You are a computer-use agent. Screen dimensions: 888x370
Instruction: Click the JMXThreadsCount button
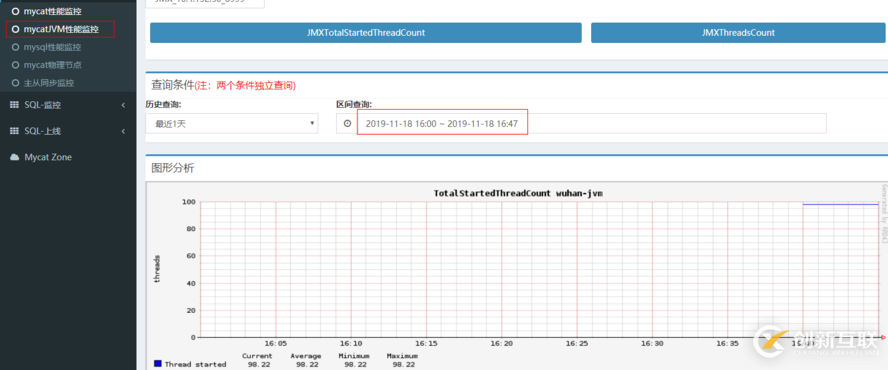point(738,33)
